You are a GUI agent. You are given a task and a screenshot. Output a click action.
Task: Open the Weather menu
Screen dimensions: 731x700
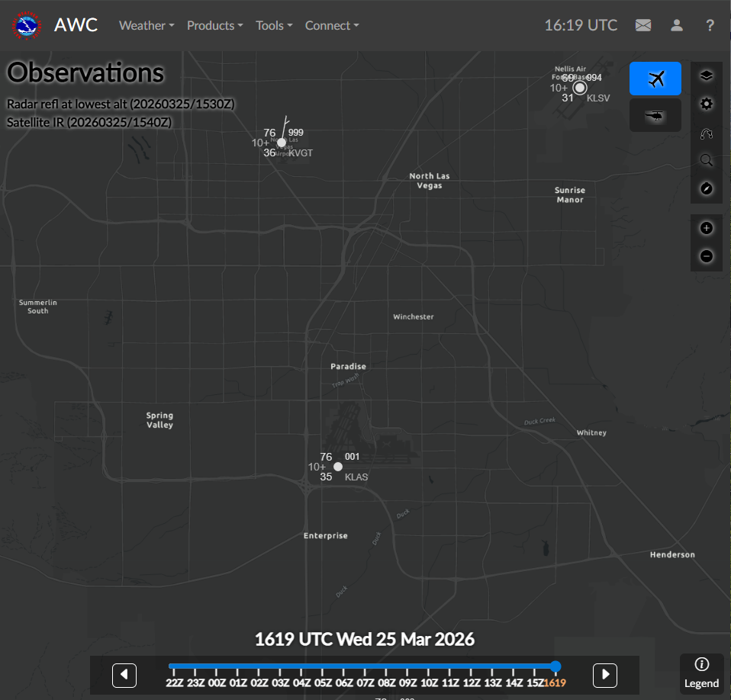coord(146,25)
